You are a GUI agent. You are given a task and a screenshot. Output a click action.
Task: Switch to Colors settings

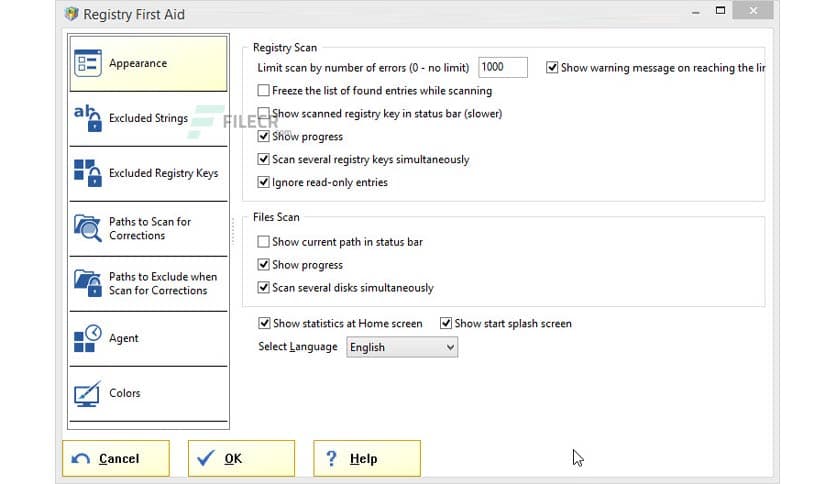click(x=148, y=393)
